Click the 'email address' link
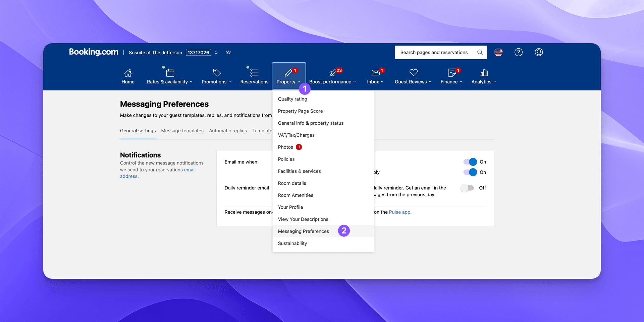This screenshot has width=644, height=322. point(190,170)
